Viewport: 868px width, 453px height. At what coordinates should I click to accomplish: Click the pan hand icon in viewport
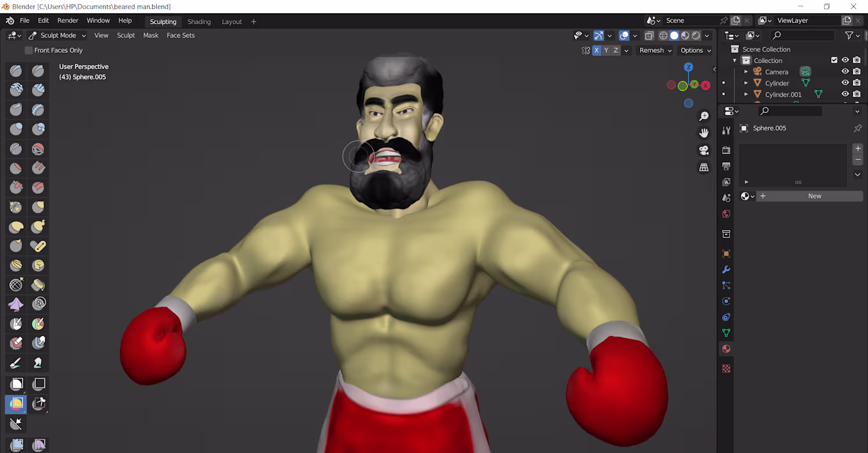pos(704,133)
